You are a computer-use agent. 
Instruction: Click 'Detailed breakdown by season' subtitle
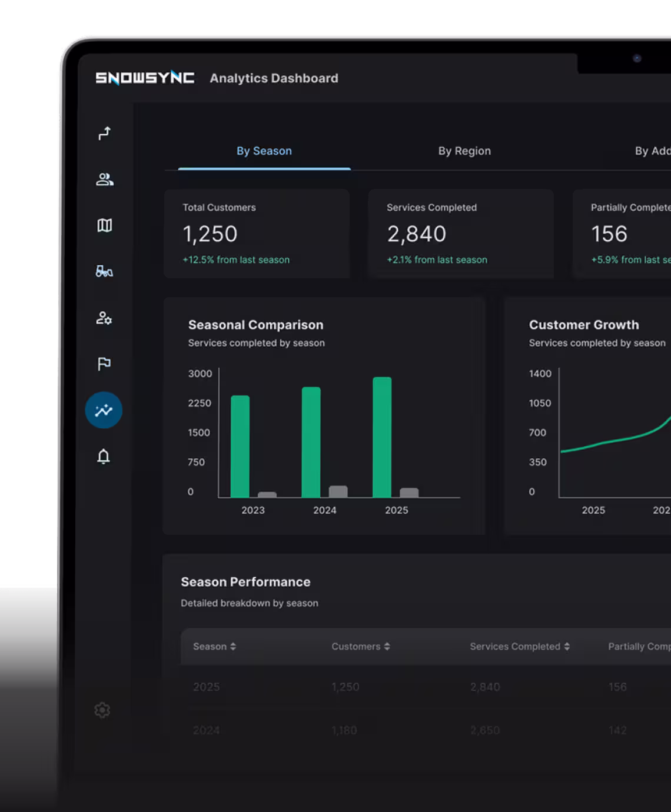(x=250, y=603)
